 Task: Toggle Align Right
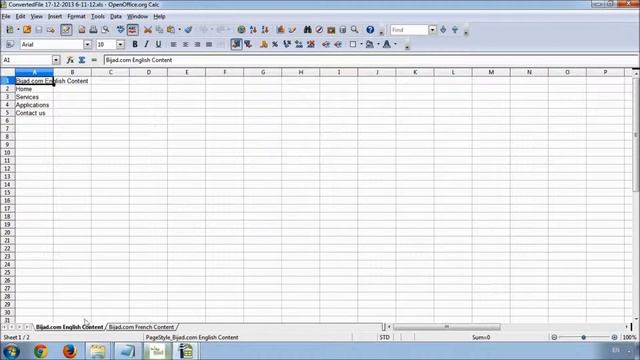[x=197, y=44]
